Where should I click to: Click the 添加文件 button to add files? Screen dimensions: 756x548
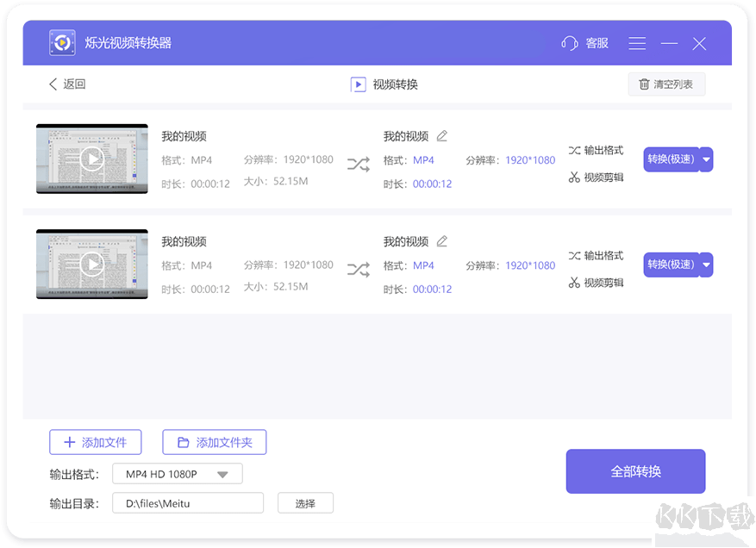coord(95,441)
